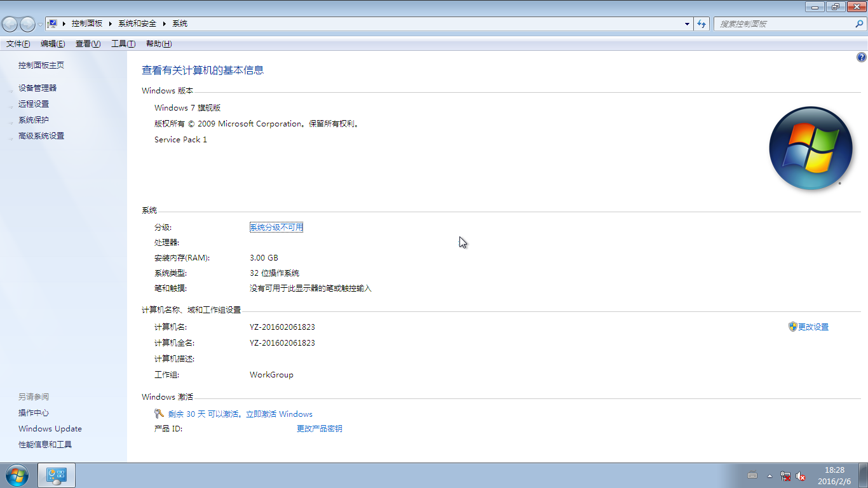Click the 更改产品密钥 link

pyautogui.click(x=319, y=429)
